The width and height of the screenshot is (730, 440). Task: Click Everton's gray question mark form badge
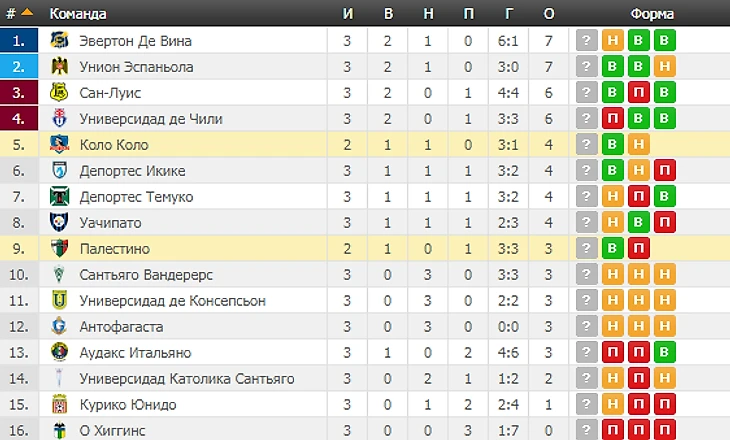click(x=587, y=41)
